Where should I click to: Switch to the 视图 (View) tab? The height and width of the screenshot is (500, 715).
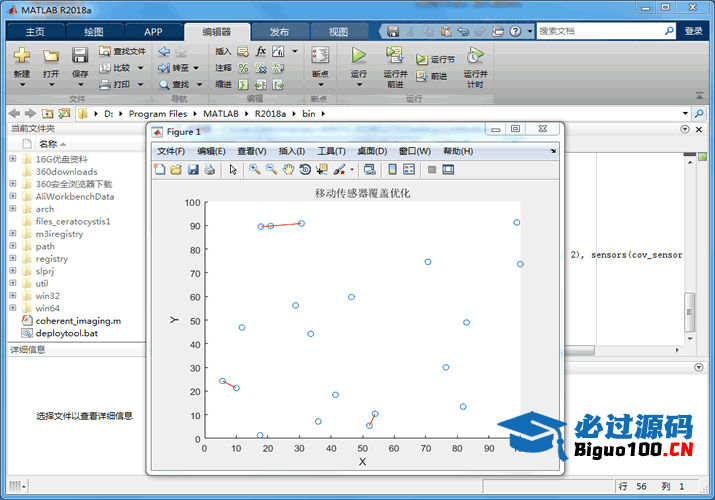(x=338, y=31)
